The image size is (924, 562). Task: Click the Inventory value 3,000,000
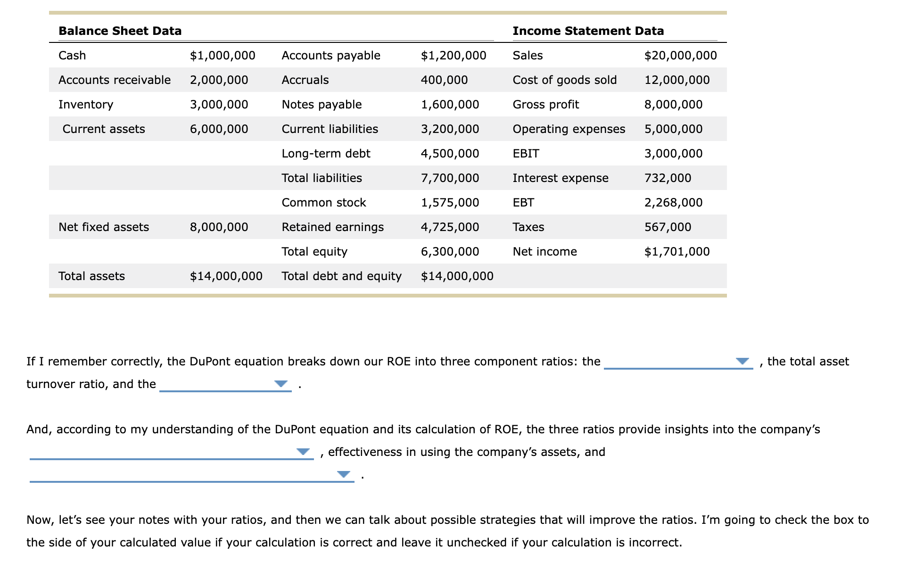[219, 105]
